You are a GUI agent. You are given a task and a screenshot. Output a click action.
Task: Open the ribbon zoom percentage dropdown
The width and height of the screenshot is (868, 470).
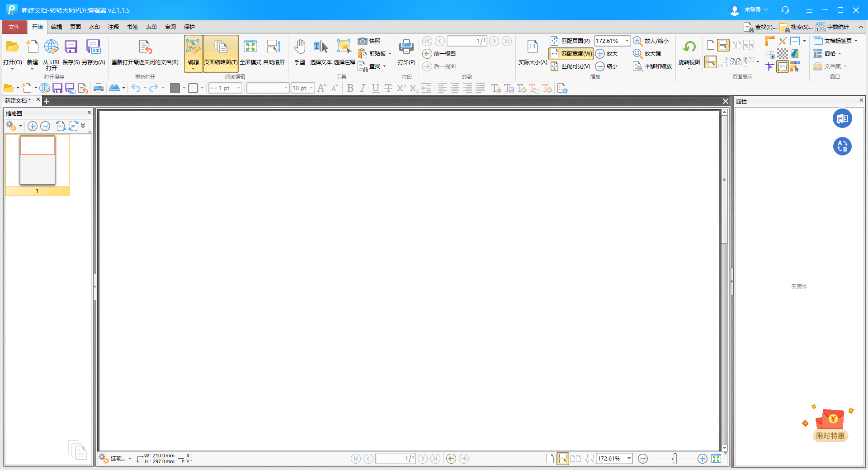click(627, 41)
